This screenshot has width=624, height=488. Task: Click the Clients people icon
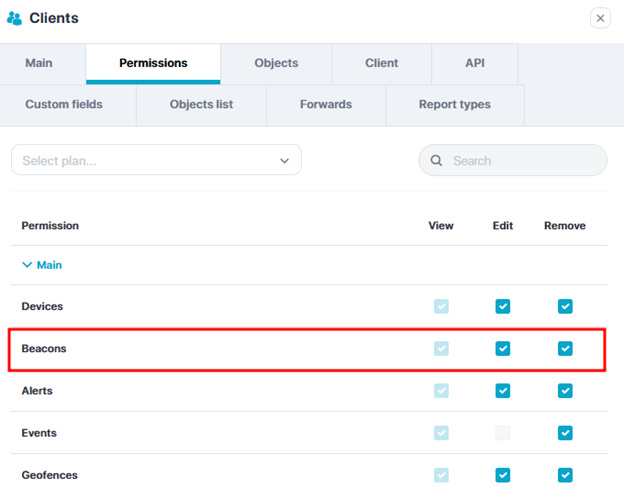point(14,18)
